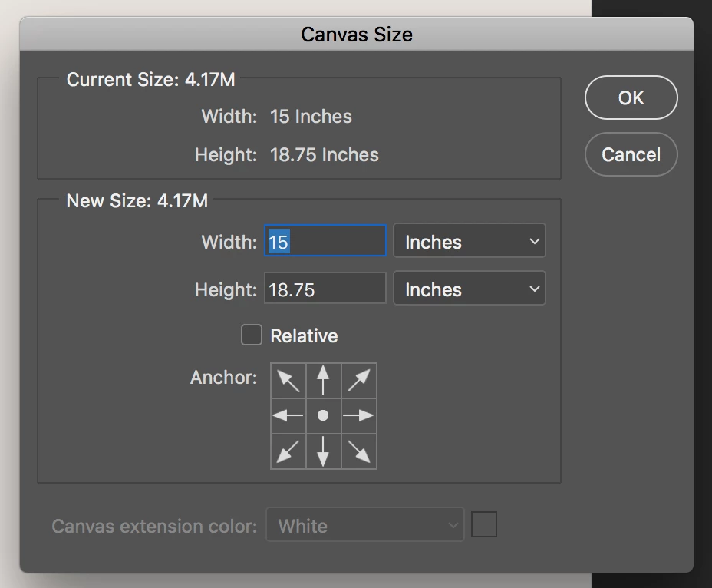Click the new Height input field
Screen dimensions: 712x588
[325, 289]
